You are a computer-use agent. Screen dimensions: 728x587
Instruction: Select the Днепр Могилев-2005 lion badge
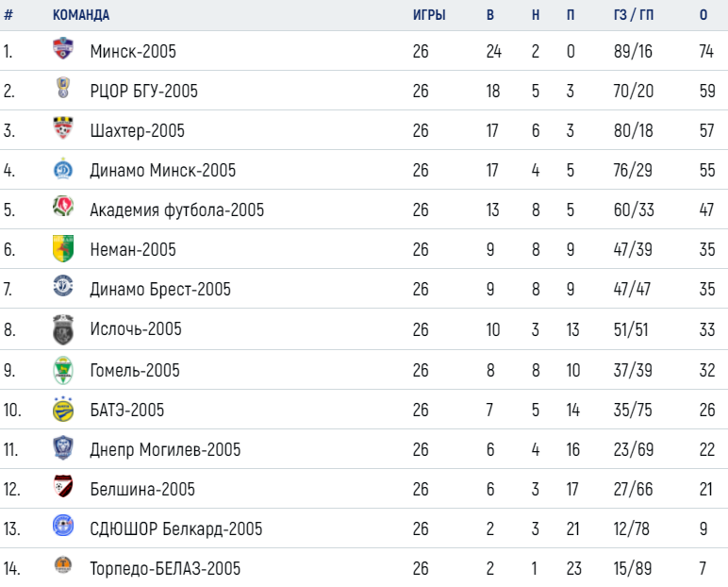63,448
